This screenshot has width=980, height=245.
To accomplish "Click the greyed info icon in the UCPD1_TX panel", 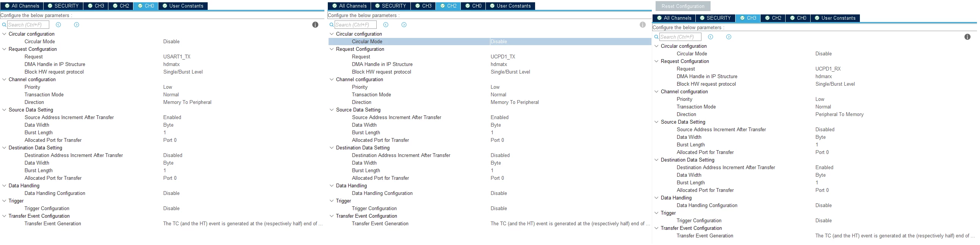I will coord(643,25).
